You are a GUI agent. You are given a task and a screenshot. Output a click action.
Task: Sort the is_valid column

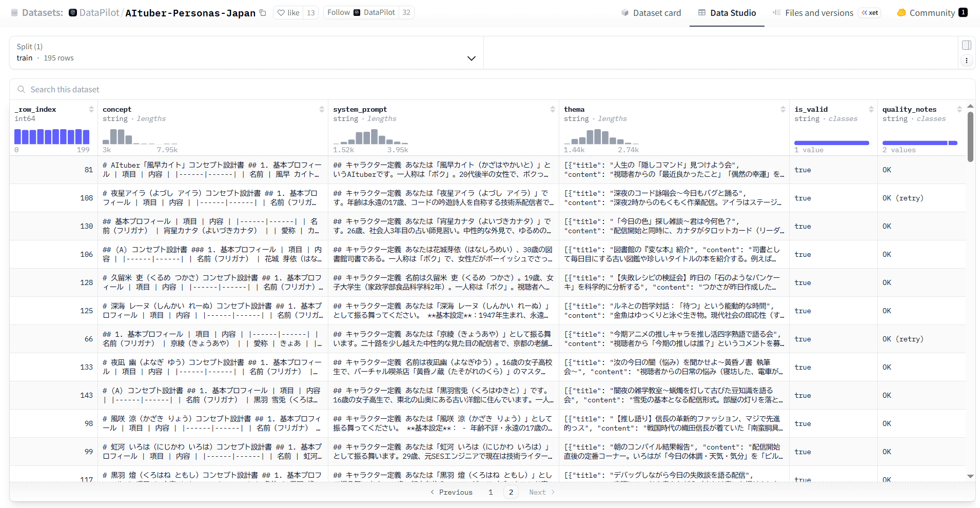tap(871, 109)
